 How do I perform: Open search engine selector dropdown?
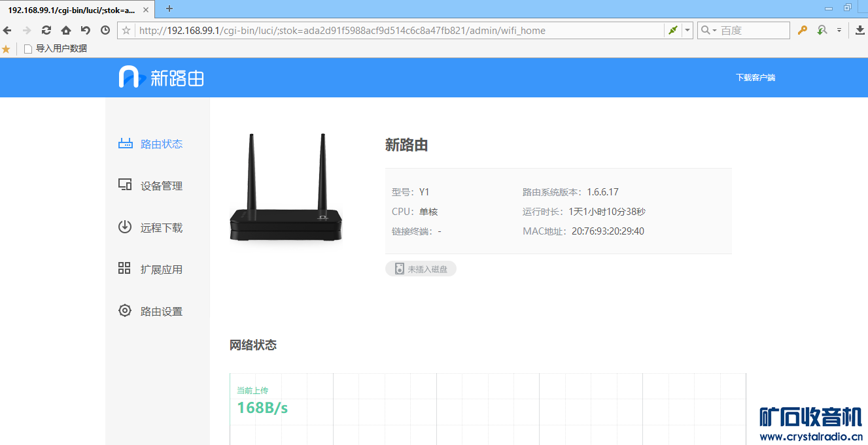pyautogui.click(x=708, y=30)
